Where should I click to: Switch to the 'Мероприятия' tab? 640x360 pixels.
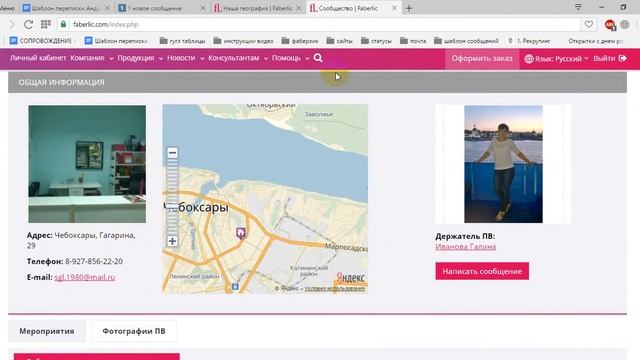coord(47,331)
